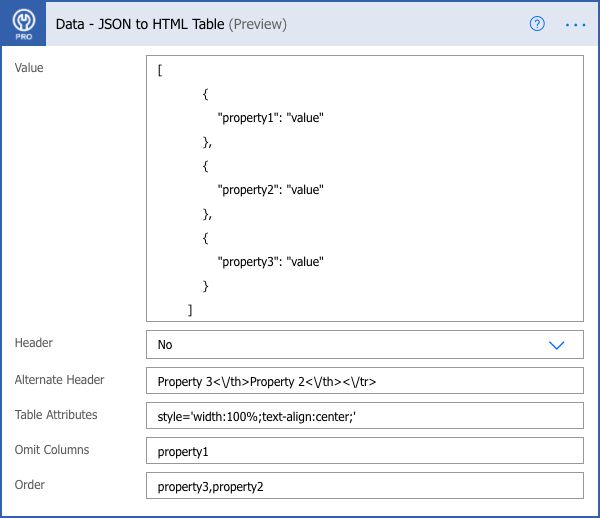
Task: Open the Header combo box showing No
Action: pos(350,344)
